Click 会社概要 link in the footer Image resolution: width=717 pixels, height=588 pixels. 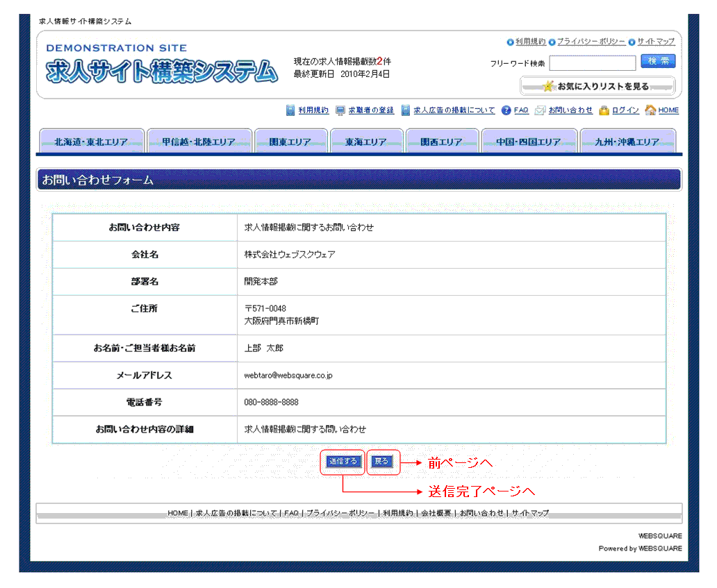click(436, 513)
